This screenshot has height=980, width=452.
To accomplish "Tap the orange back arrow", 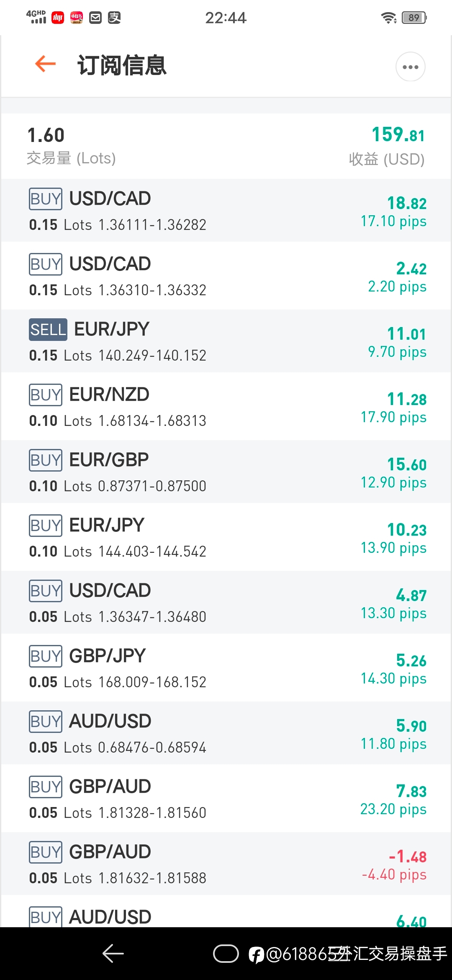I will coord(45,64).
